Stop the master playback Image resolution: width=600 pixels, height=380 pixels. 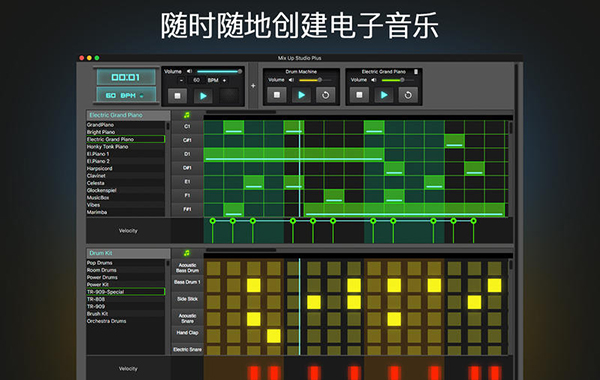tap(177, 96)
